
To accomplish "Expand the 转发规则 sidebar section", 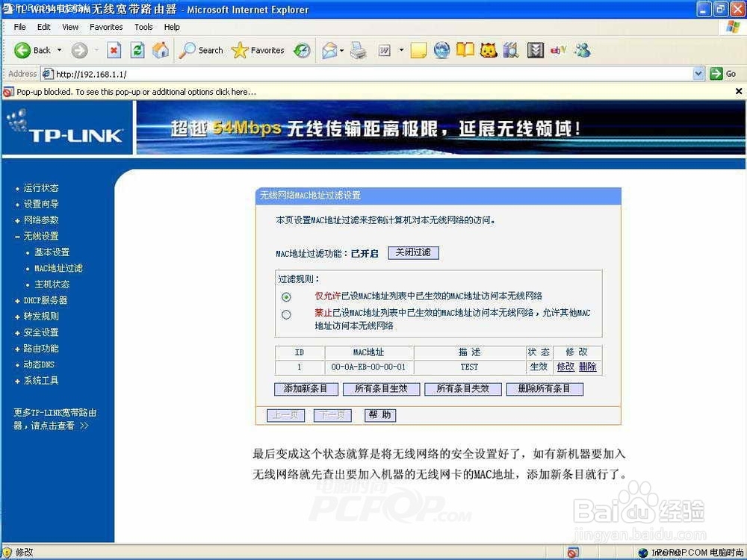I will click(x=18, y=317).
